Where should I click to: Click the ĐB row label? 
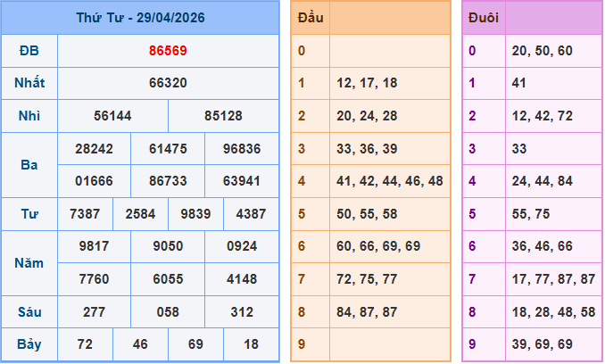coord(29,51)
